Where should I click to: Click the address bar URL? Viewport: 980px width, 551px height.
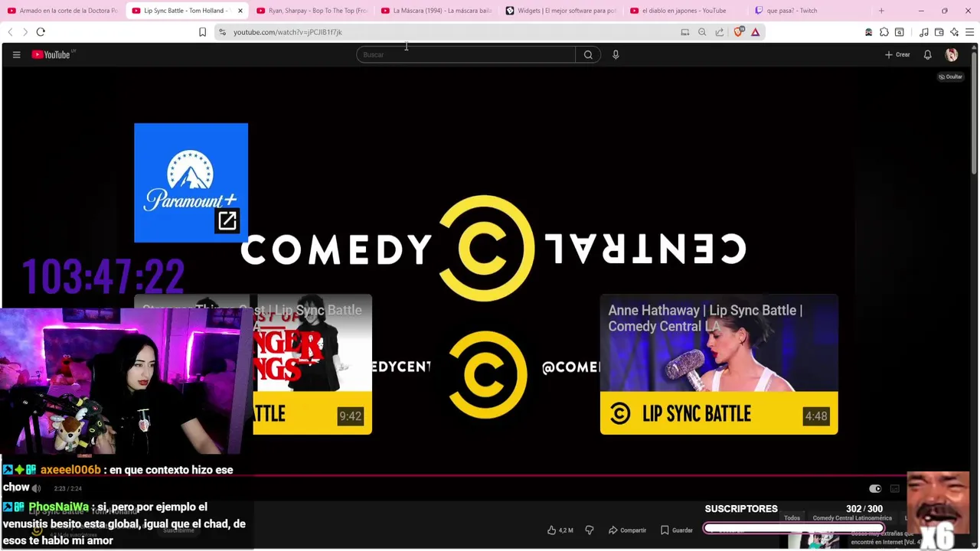tap(288, 32)
